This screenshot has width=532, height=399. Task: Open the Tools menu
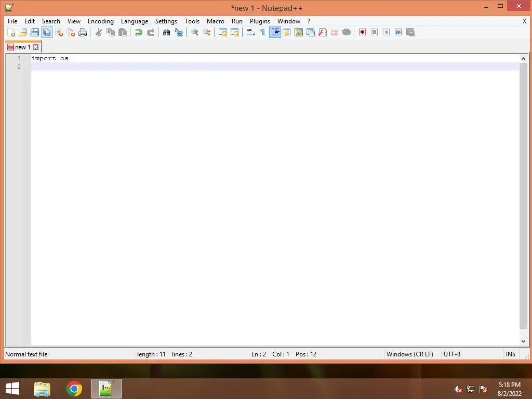click(192, 21)
